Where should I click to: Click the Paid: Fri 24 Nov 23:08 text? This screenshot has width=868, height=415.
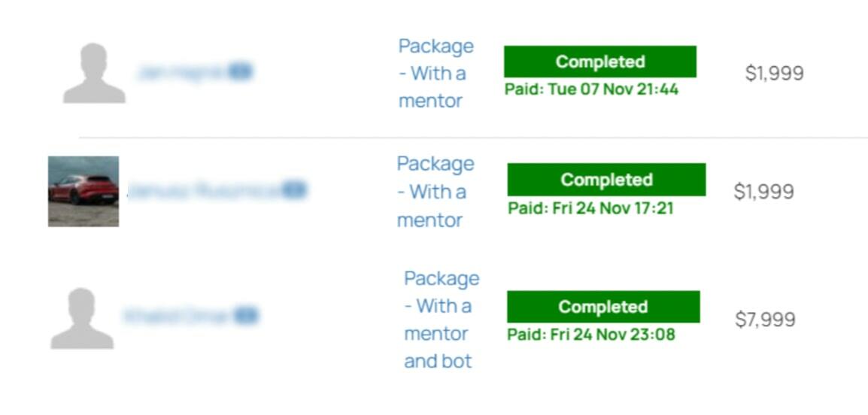[x=590, y=335]
